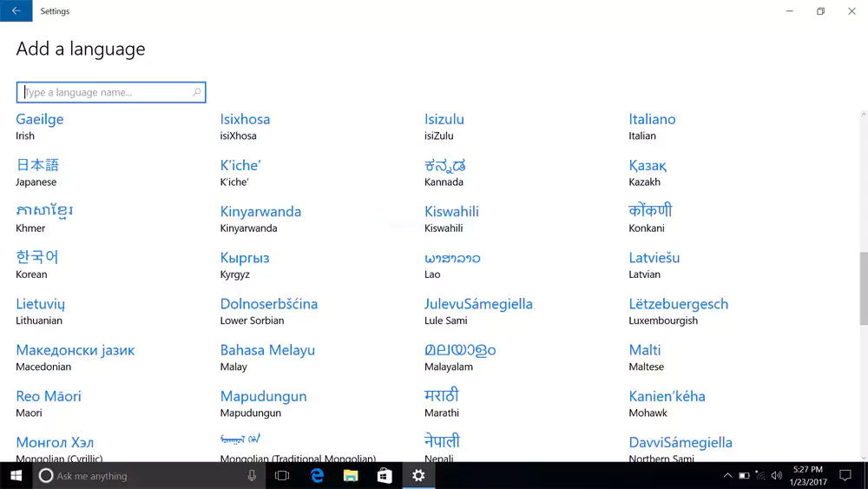
Task: Open the Windows Start menu
Action: point(16,475)
